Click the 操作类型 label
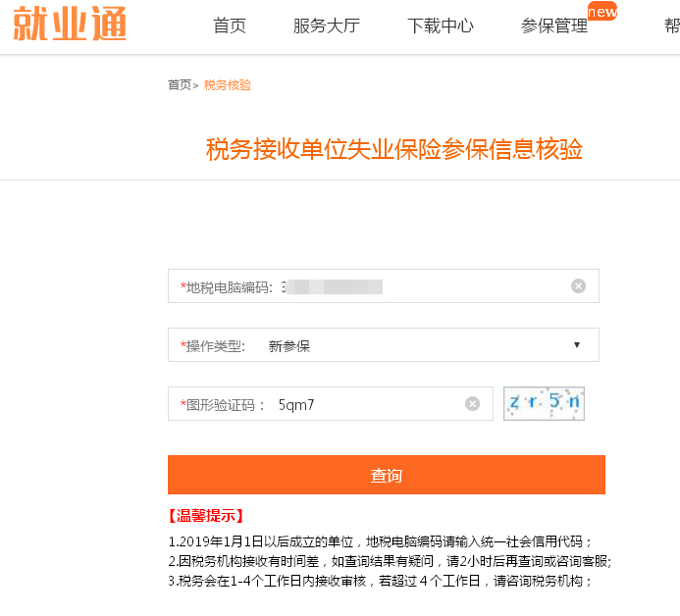This screenshot has width=680, height=616. coord(213,346)
